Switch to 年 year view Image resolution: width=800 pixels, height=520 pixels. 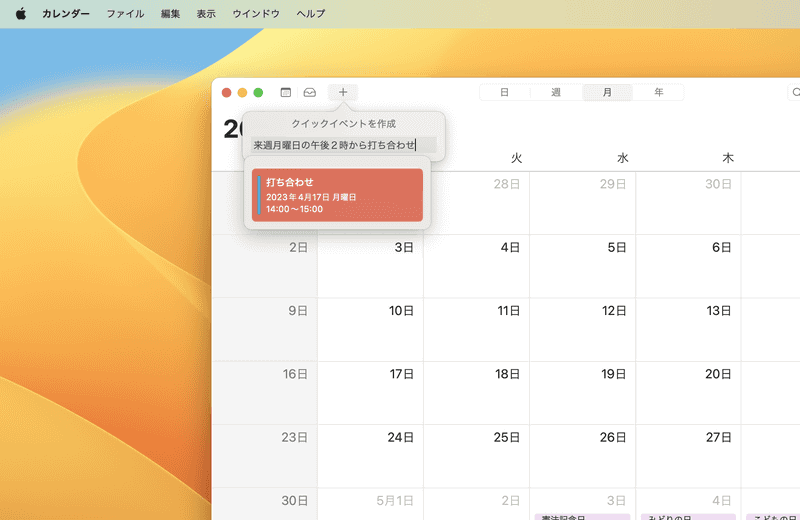(x=659, y=92)
